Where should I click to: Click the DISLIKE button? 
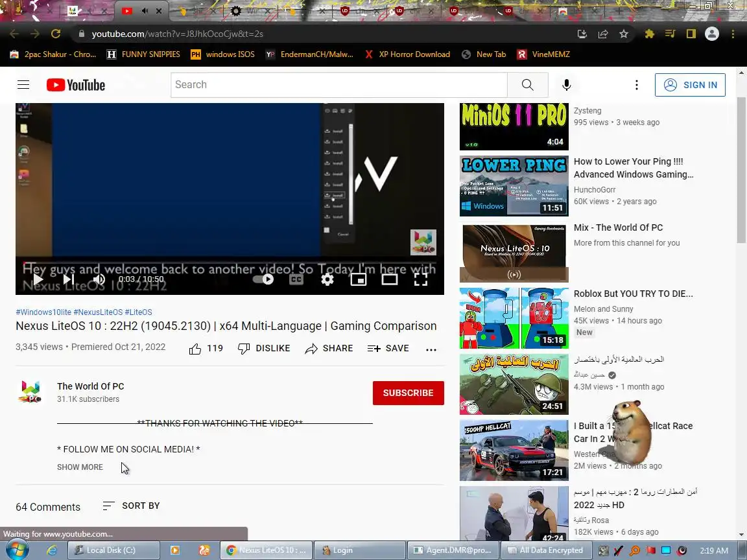pos(264,349)
